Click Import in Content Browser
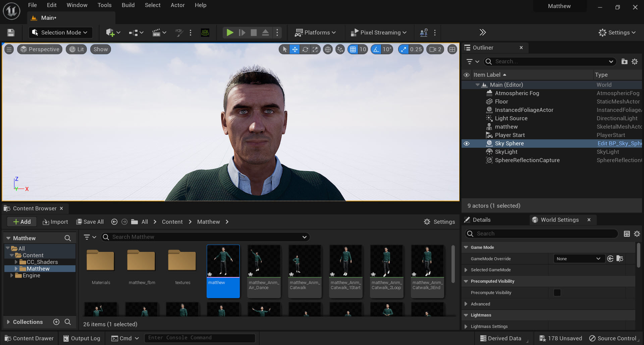 [x=55, y=222]
